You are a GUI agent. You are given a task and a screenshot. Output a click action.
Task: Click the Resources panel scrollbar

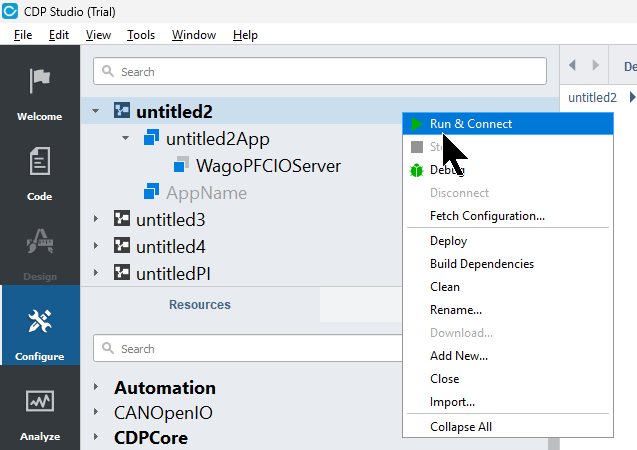[x=553, y=444]
